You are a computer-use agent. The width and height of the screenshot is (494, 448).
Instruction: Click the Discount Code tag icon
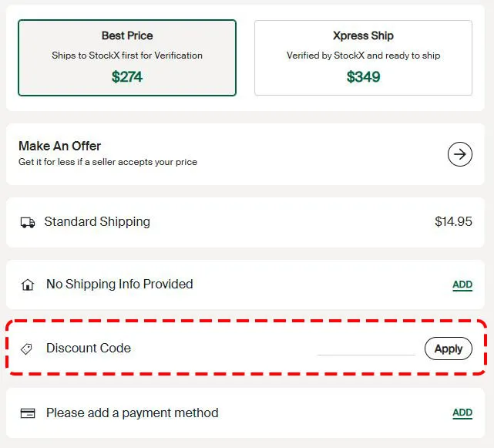tap(27, 349)
